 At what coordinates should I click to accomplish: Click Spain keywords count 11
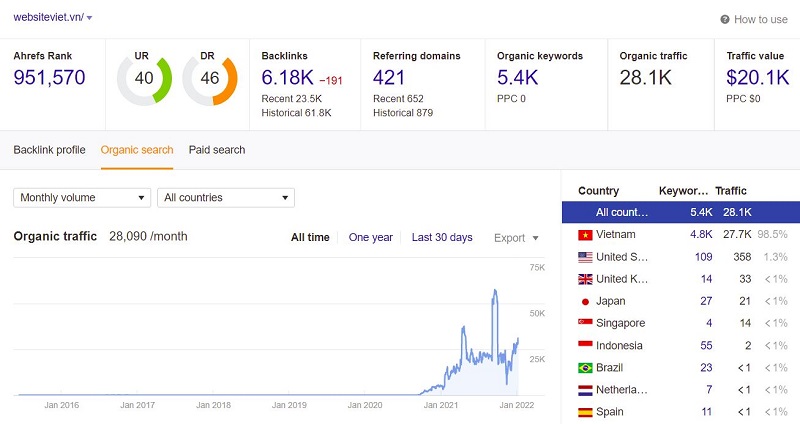pyautogui.click(x=707, y=412)
